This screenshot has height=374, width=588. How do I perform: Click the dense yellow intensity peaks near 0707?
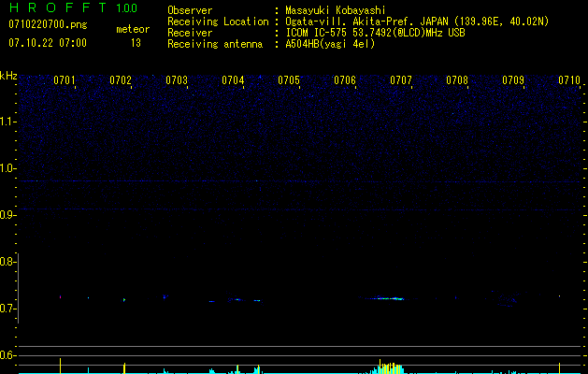pyautogui.click(x=390, y=367)
